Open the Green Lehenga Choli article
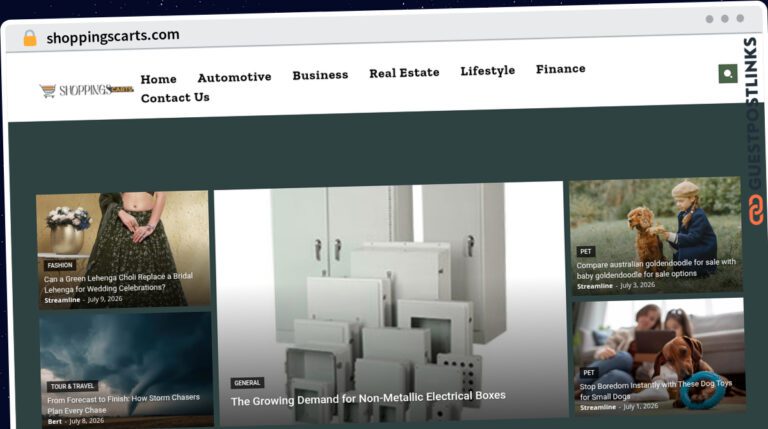Screen dimensions: 768x429 point(118,283)
